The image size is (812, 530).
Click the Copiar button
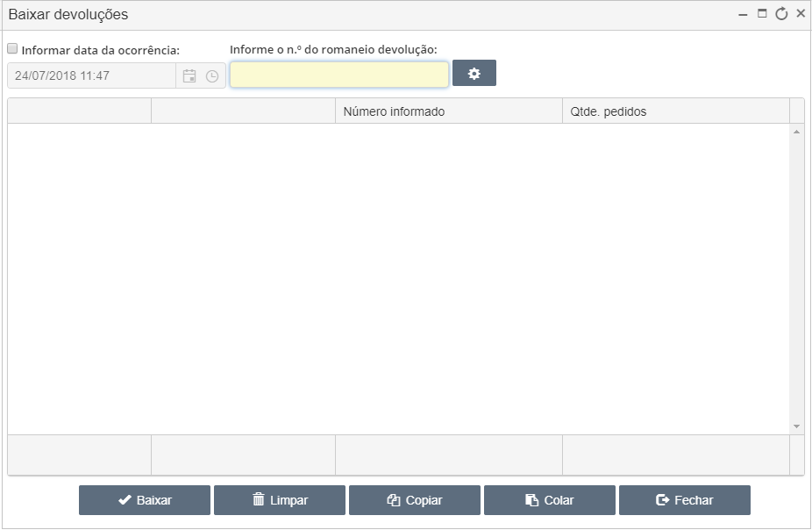(415, 500)
